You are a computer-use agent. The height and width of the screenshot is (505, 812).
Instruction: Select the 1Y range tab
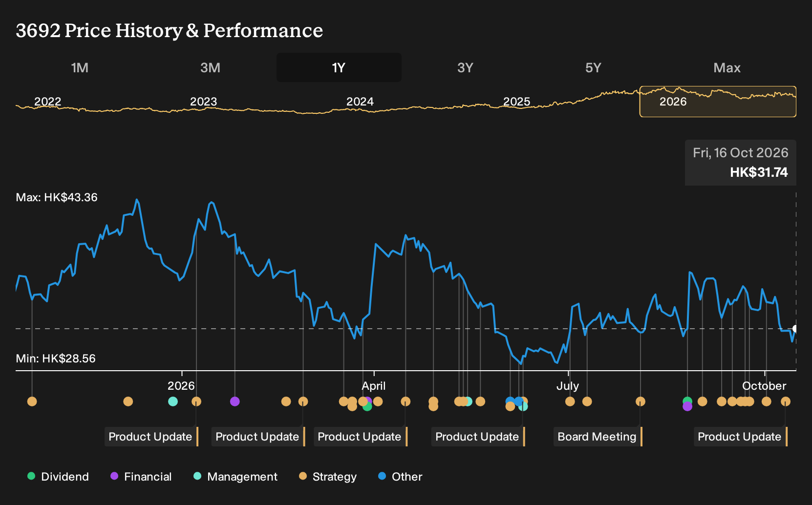tap(339, 67)
